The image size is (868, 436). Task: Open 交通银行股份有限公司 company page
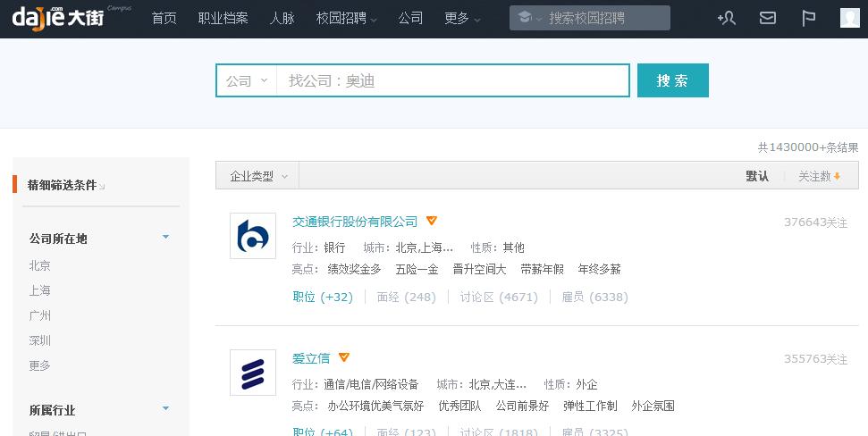pos(355,222)
